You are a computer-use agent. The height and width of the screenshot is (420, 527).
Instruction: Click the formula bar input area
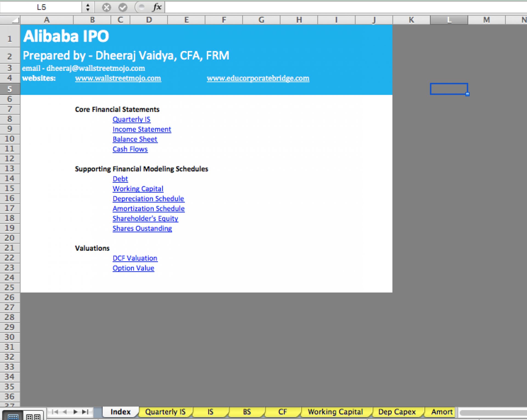click(x=346, y=7)
